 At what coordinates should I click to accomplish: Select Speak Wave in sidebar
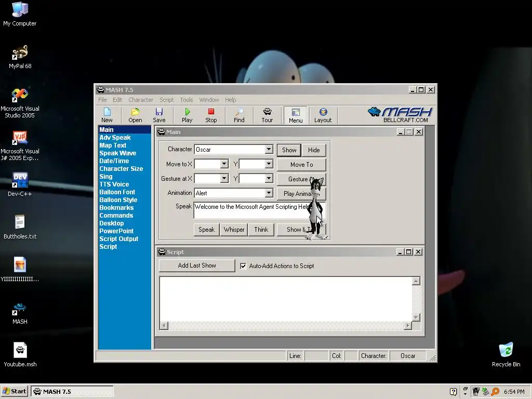point(118,153)
